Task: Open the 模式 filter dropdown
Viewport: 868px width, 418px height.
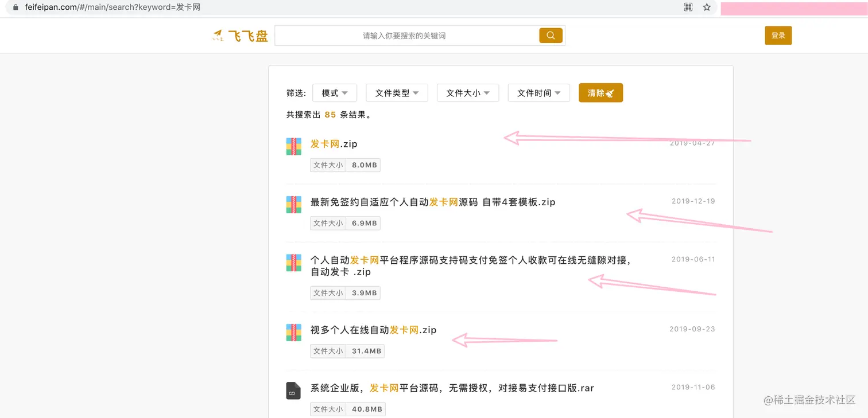Action: 335,93
